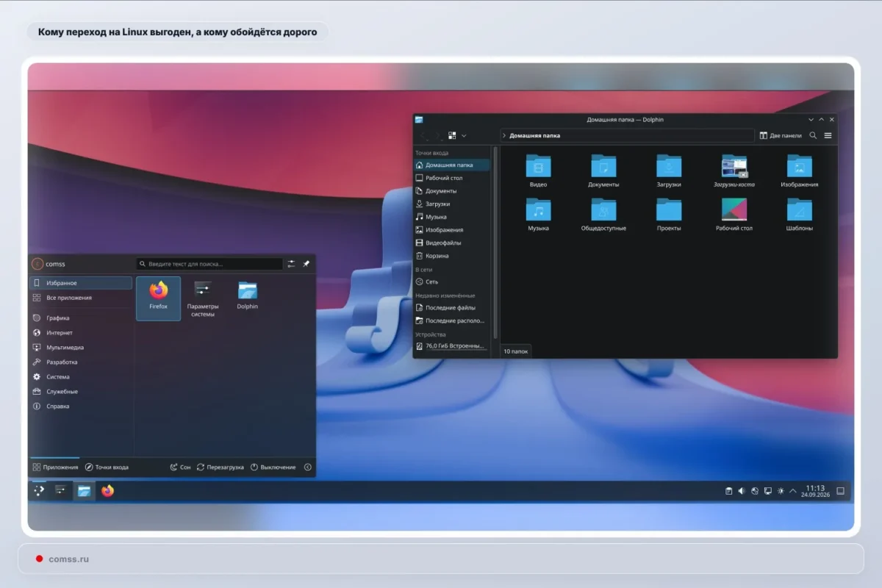Click the search field in the application launcher
Image resolution: width=882 pixels, height=588 pixels.
pos(209,264)
